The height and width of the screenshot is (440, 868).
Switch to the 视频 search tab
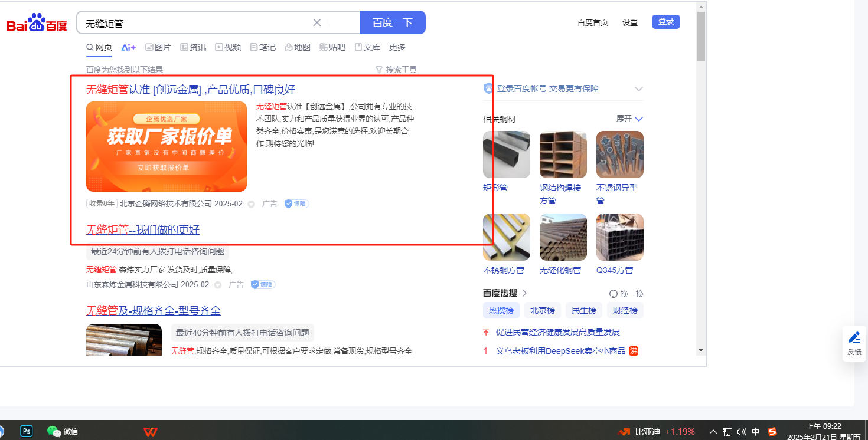click(228, 47)
